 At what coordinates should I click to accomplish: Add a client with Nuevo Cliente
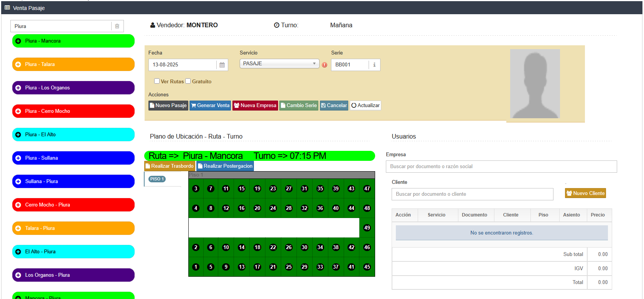point(586,193)
